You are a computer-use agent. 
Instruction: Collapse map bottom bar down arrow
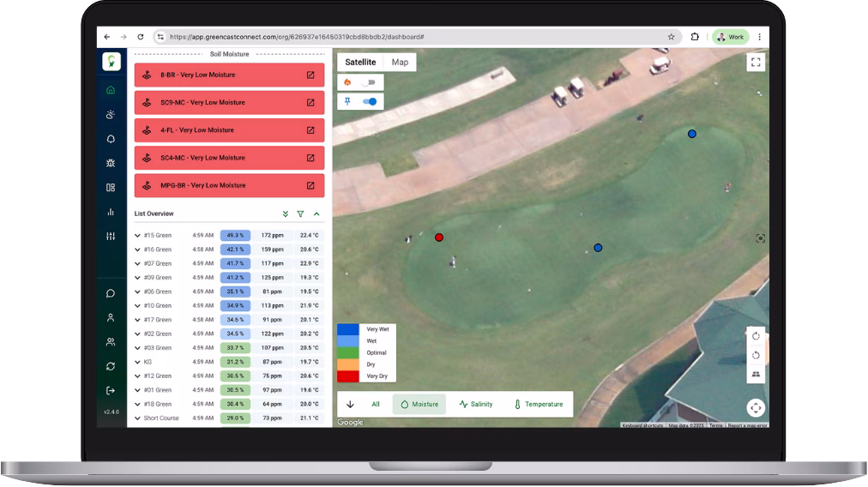(350, 405)
